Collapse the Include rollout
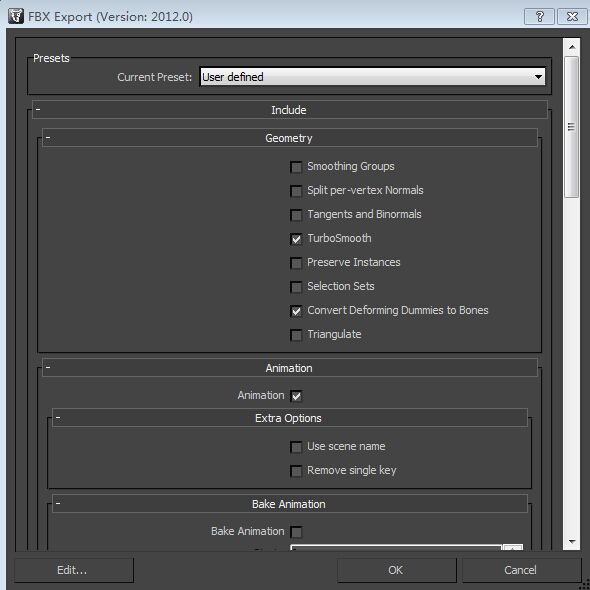 [289, 110]
